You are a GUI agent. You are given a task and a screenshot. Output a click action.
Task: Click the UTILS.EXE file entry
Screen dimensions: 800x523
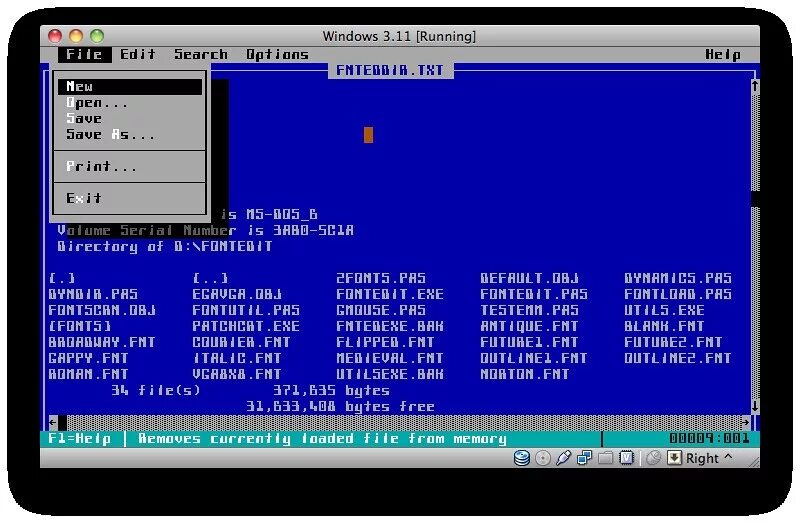[x=664, y=310]
